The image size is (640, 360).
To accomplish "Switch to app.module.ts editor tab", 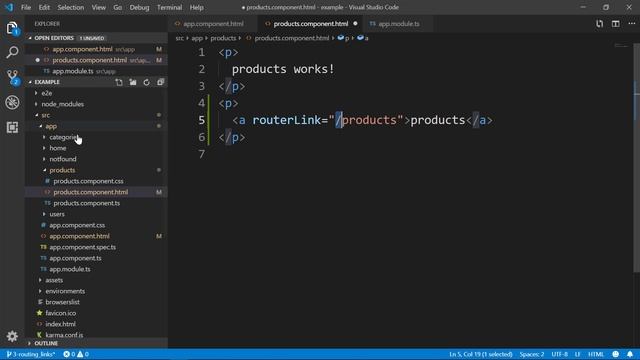I will (398, 24).
